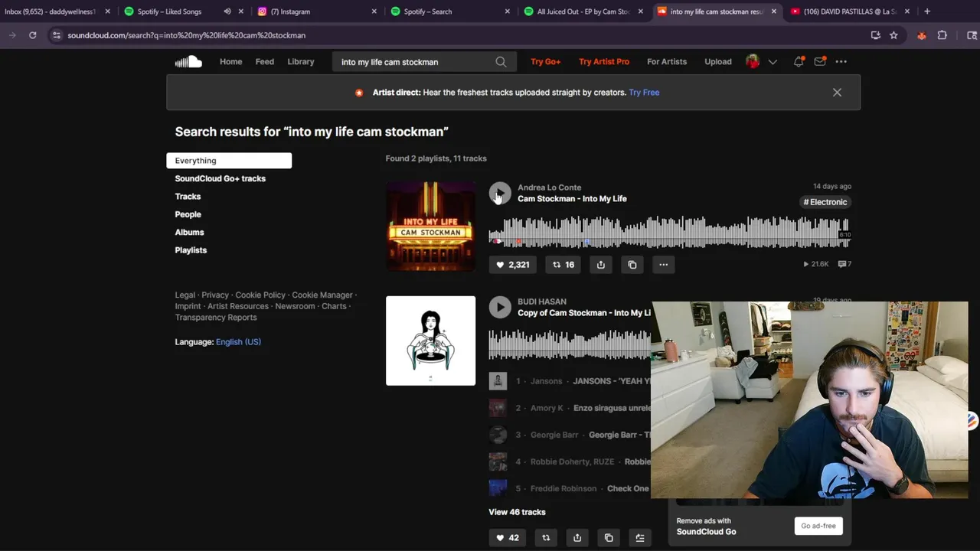
Task: Open the browser extensions puzzle icon
Action: (x=942, y=35)
